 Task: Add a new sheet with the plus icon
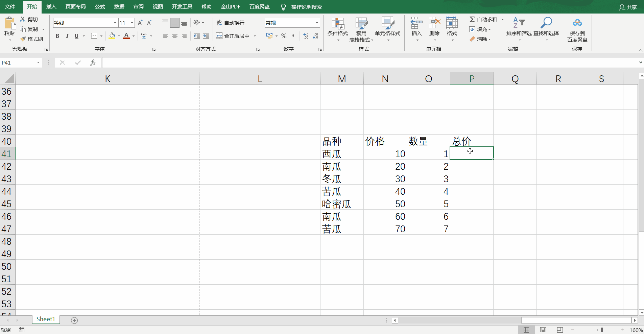[x=74, y=320]
